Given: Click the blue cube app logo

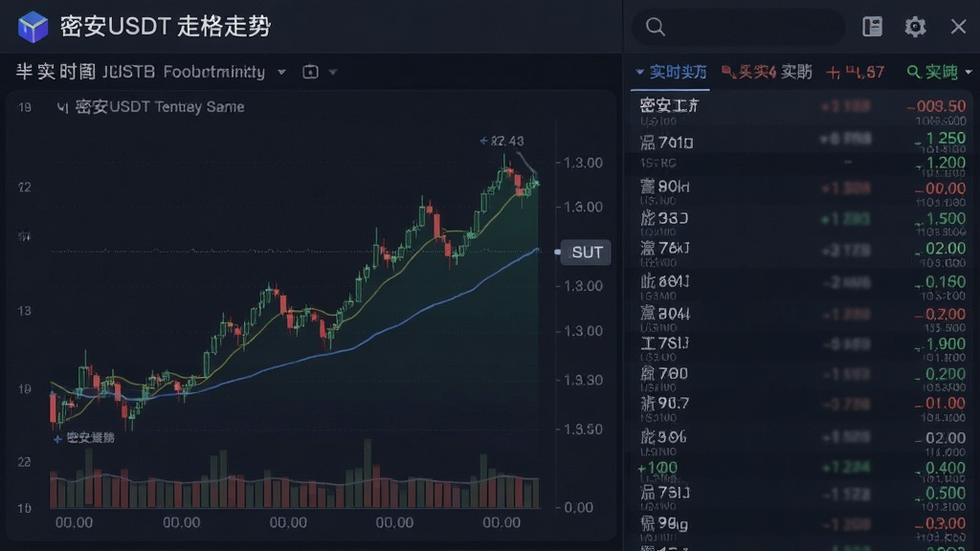Looking at the screenshot, I should click(x=33, y=27).
